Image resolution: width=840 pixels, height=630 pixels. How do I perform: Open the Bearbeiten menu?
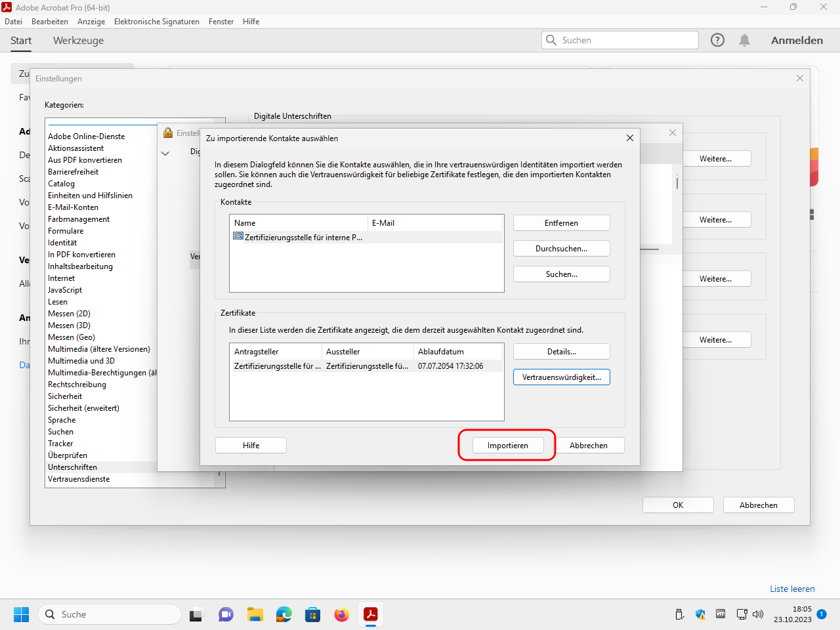pyautogui.click(x=50, y=22)
